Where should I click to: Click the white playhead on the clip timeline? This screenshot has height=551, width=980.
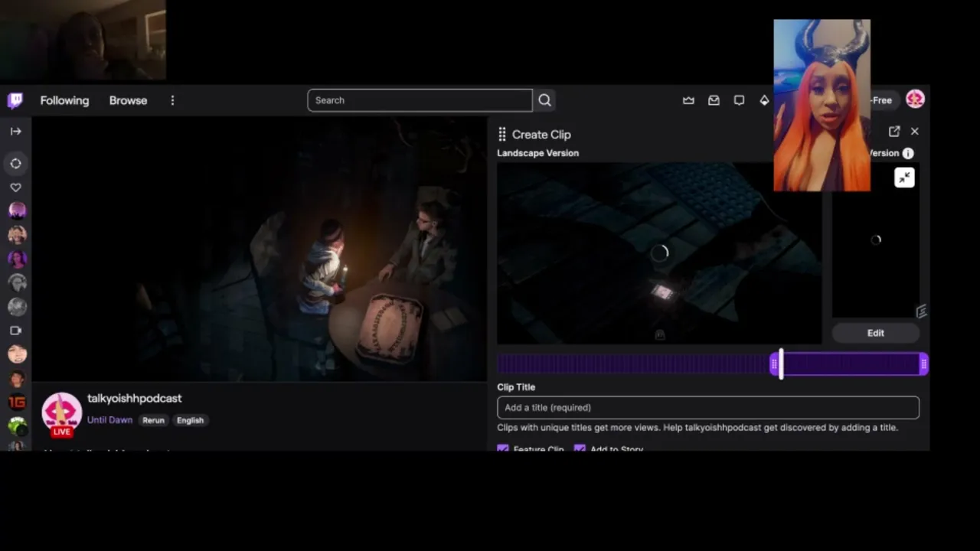(781, 364)
